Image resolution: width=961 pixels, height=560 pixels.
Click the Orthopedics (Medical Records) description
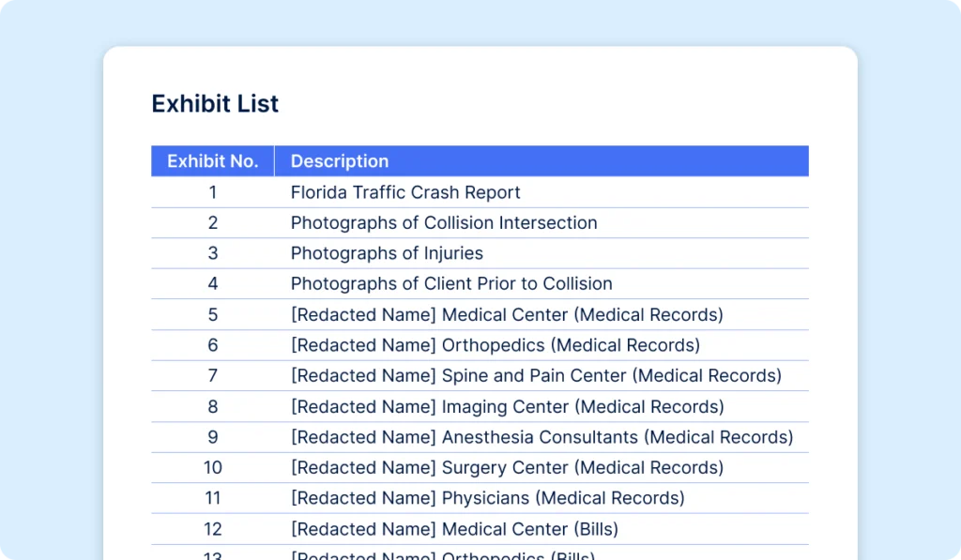(x=495, y=345)
